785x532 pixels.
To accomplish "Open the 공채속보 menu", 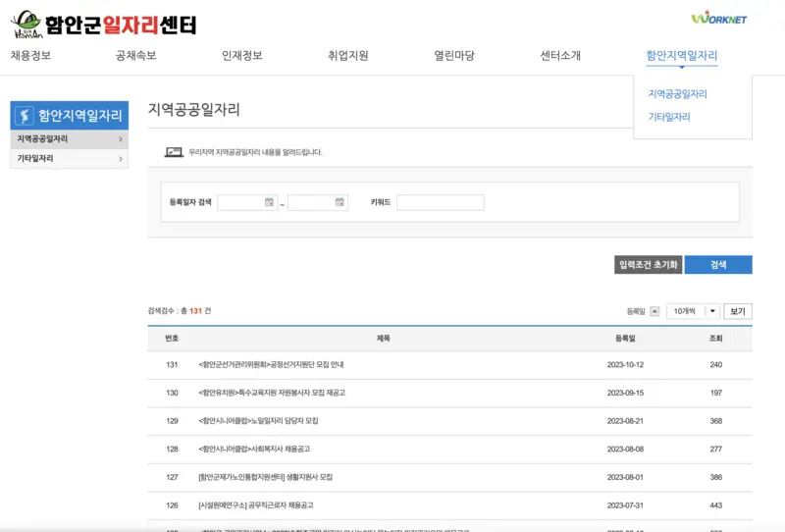I will (x=136, y=55).
